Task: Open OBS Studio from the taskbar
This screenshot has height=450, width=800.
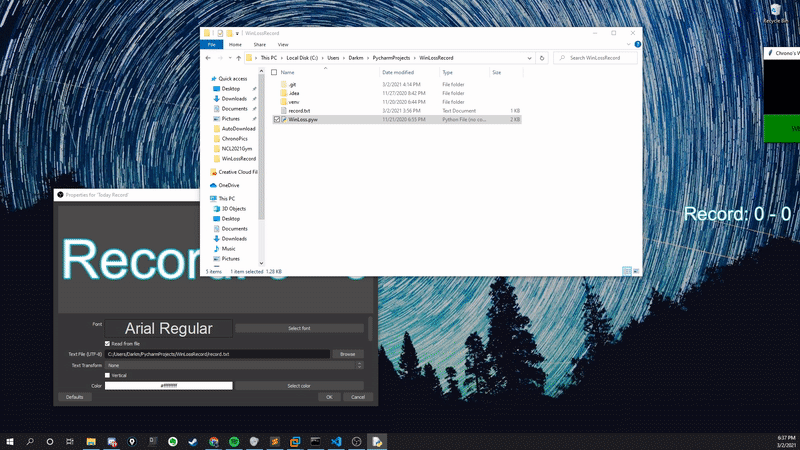Action: [x=356, y=442]
